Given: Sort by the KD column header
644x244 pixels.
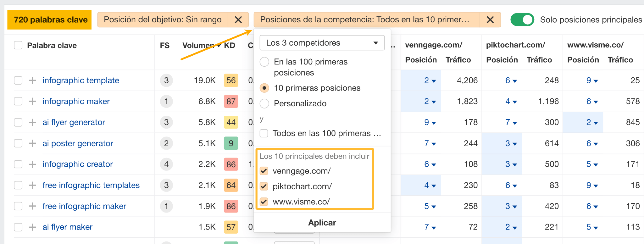Looking at the screenshot, I should point(230,46).
